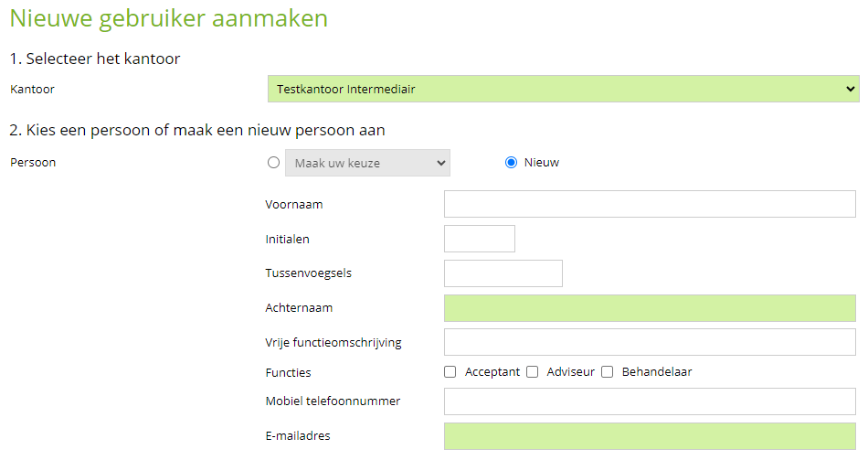This screenshot has width=868, height=460.
Task: Open the 'Maak uw keuze' person dropdown
Action: click(367, 163)
